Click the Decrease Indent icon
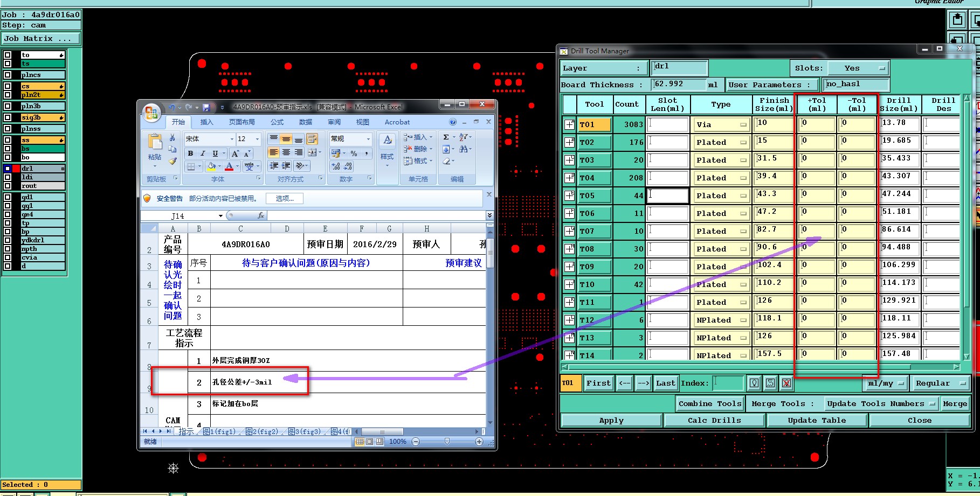Screen dimensions: 980x496 coord(274,166)
